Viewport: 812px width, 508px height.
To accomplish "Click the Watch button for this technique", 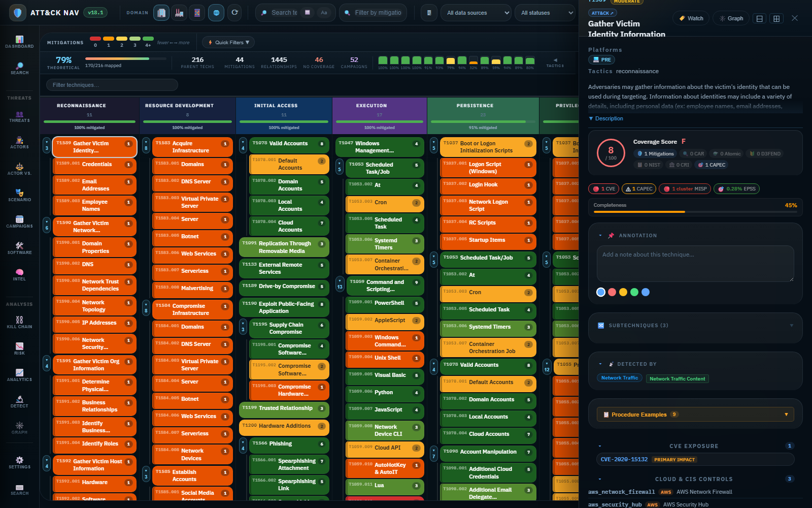I will 690,18.
